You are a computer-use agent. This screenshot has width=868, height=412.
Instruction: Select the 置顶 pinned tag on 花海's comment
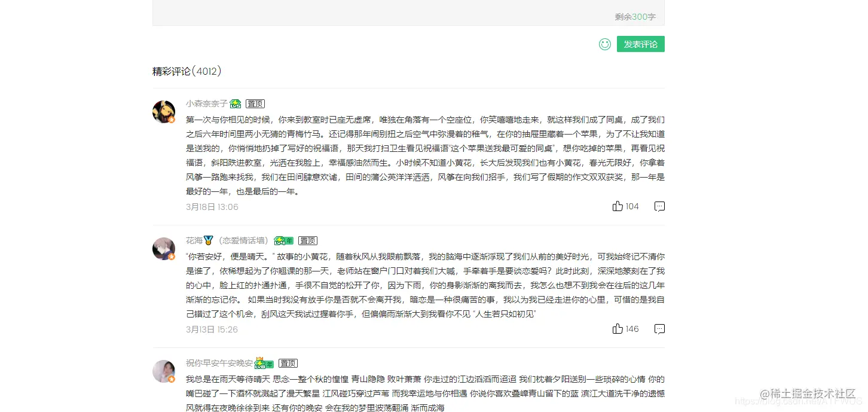coord(308,240)
